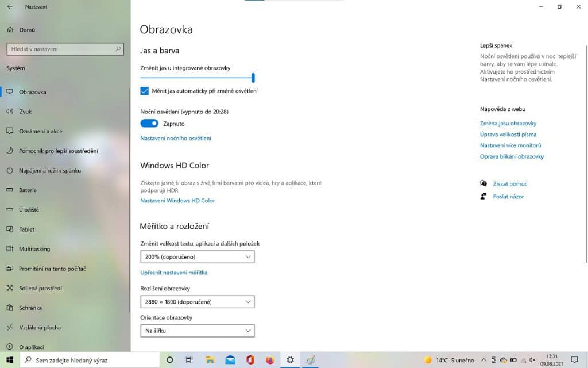The width and height of the screenshot is (588, 368).
Task: Click the Schránka clipboard icon
Action: click(10, 308)
